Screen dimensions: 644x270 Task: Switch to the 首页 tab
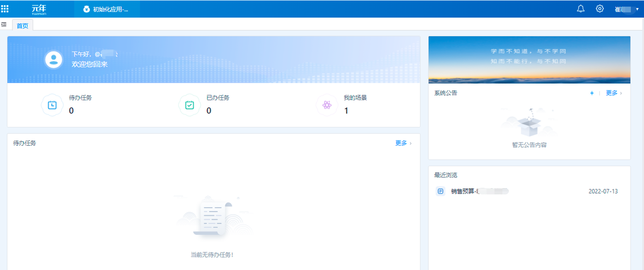tap(22, 26)
